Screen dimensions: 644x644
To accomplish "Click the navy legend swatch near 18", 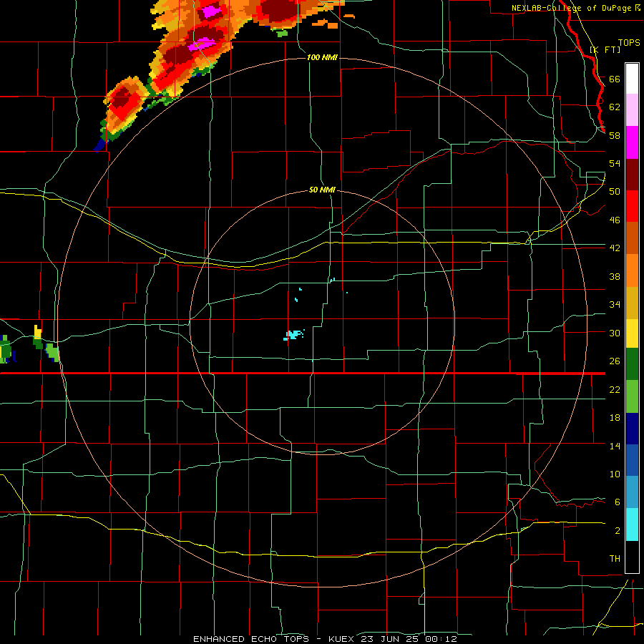I will click(632, 429).
